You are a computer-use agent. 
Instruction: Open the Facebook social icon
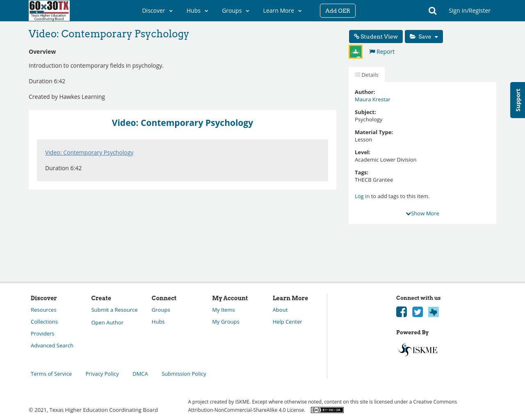coord(402,312)
